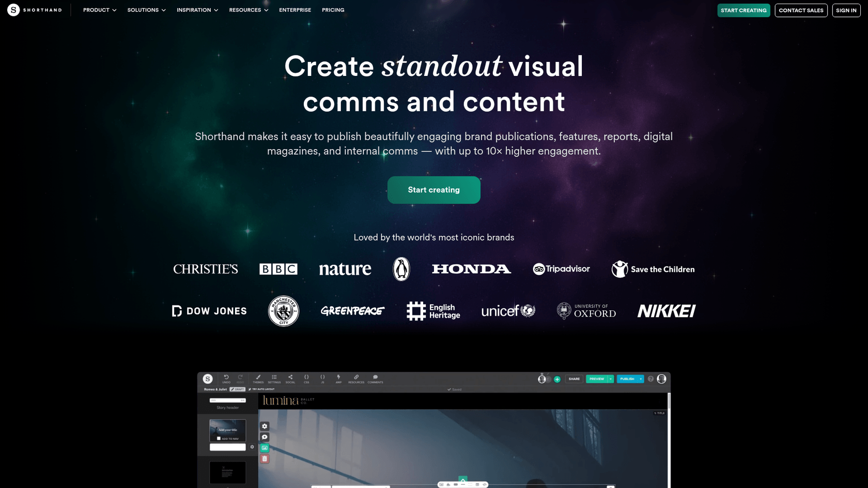Click the Undo icon in the editor toolbar
Viewport: 868px width, 488px height.
click(226, 377)
